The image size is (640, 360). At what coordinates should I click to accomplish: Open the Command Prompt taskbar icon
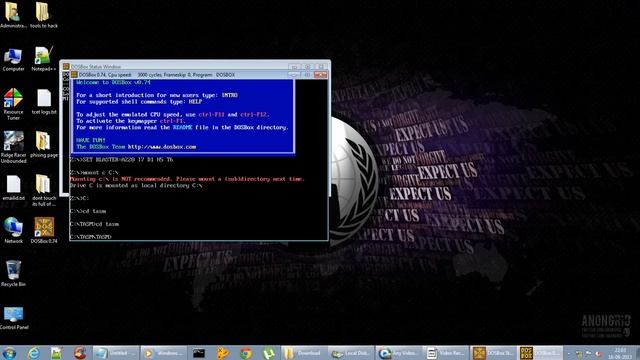(x=199, y=353)
